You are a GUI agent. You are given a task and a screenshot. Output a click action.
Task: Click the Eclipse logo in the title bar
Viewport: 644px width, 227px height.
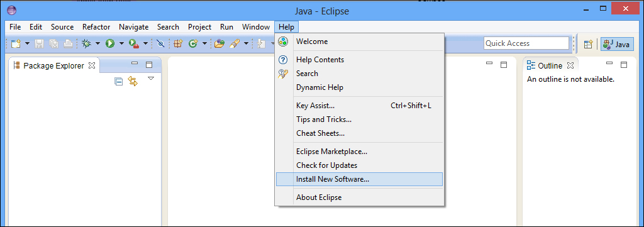(x=12, y=10)
